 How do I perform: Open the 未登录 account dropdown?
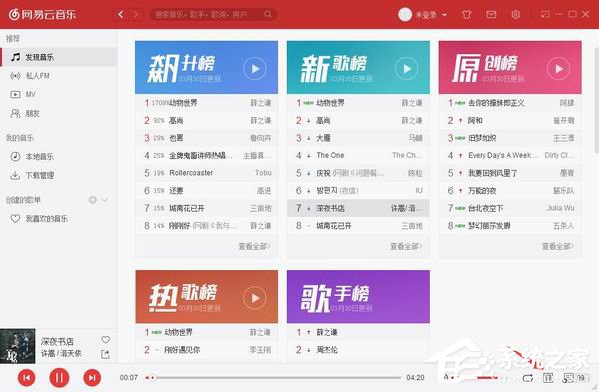(431, 15)
